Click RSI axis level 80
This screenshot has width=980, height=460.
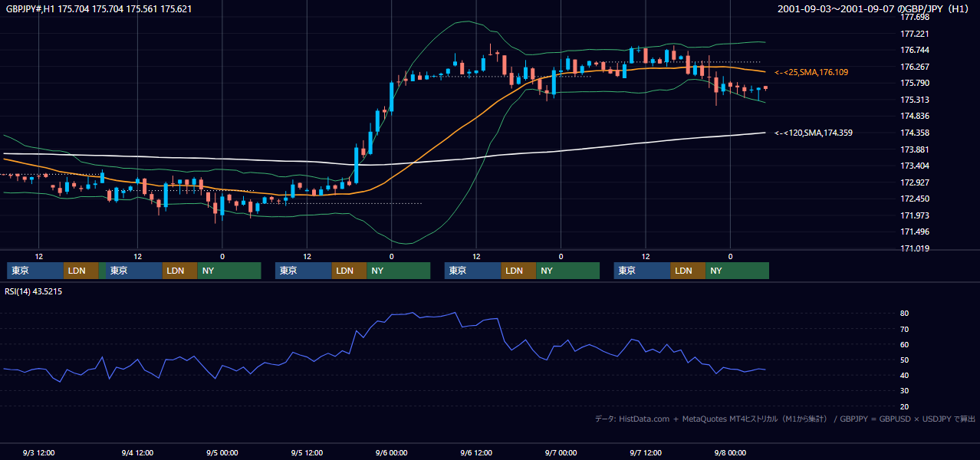905,314
